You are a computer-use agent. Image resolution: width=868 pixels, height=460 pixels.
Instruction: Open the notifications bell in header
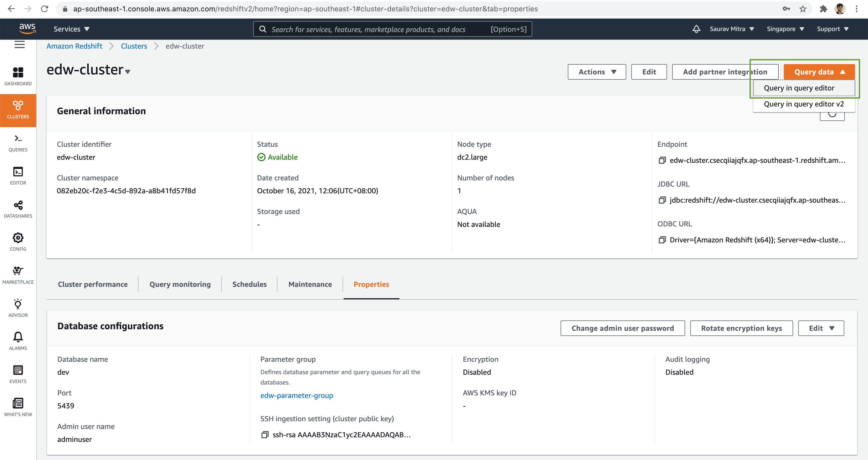pos(696,29)
